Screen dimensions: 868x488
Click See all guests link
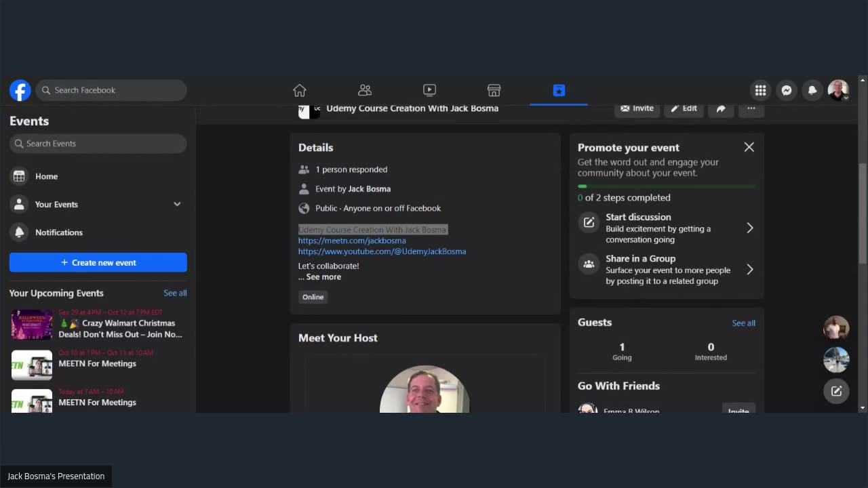[x=743, y=323]
